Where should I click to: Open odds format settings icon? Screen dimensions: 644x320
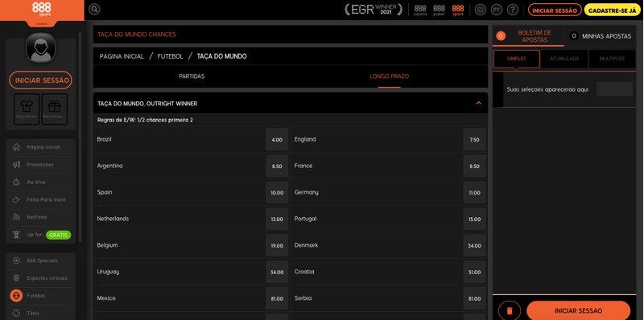(481, 10)
